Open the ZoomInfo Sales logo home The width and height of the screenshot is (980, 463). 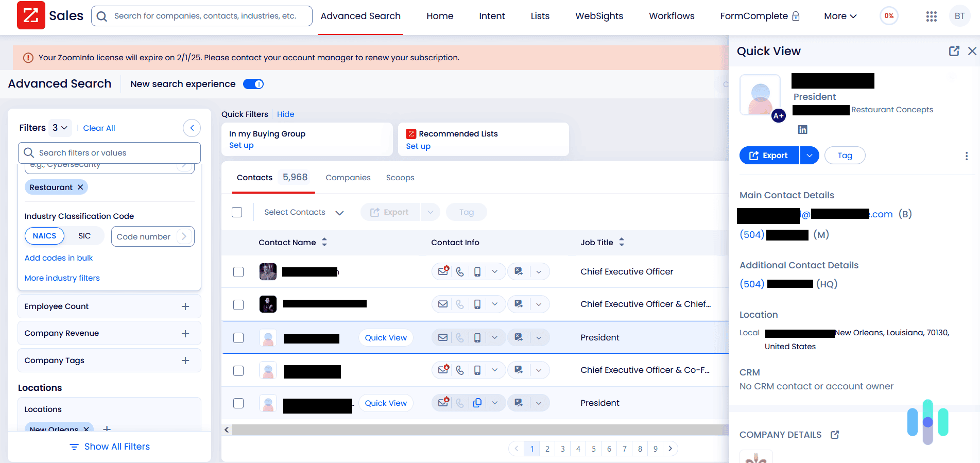tap(50, 15)
